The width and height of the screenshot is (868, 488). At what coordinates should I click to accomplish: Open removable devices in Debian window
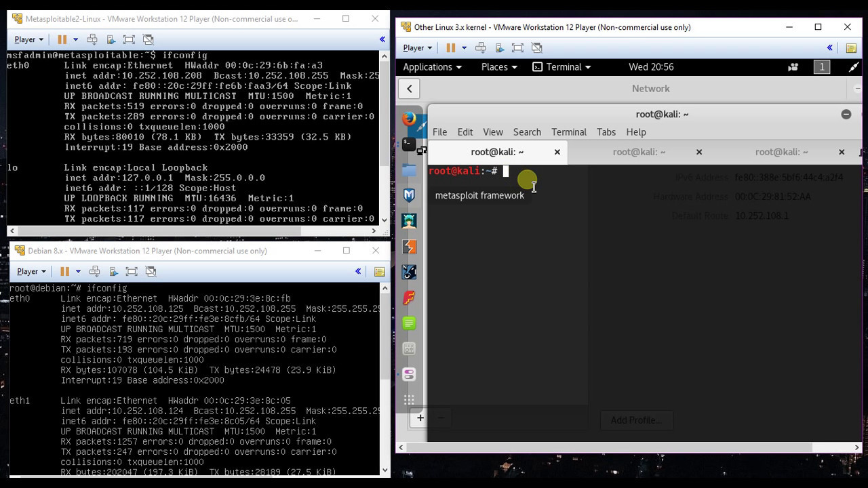point(113,271)
